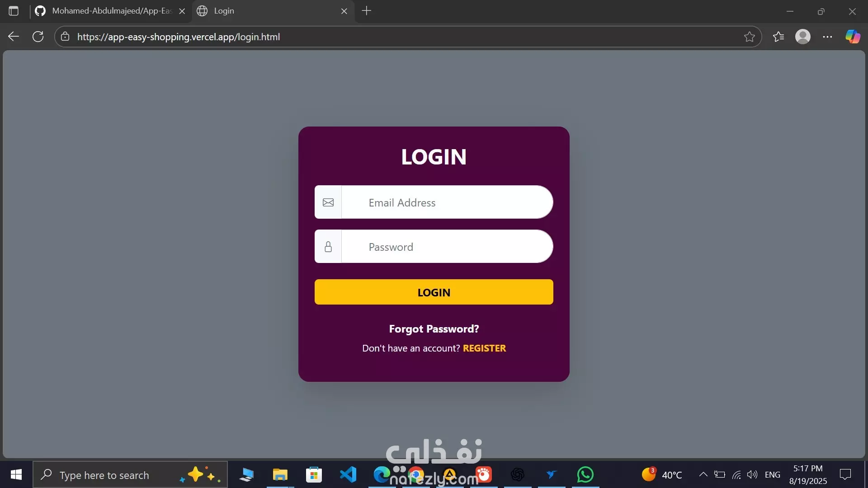Expand the system tray hidden icons

(x=703, y=474)
